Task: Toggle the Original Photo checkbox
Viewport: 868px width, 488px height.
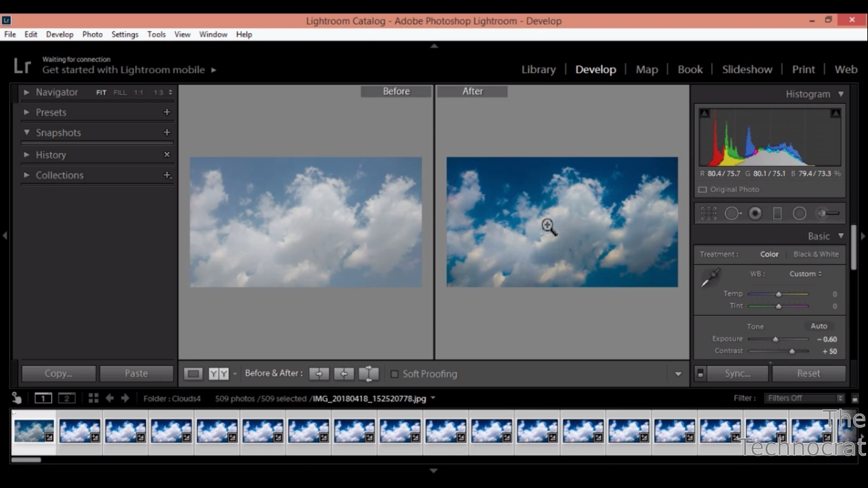Action: click(702, 189)
